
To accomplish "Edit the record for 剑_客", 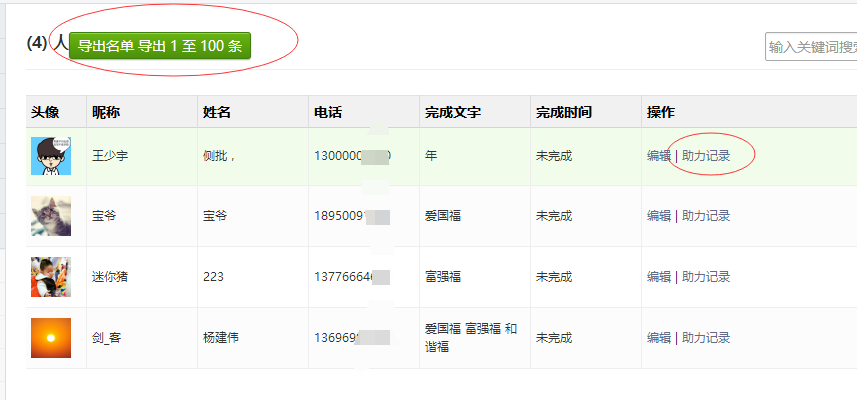I will pyautogui.click(x=659, y=338).
